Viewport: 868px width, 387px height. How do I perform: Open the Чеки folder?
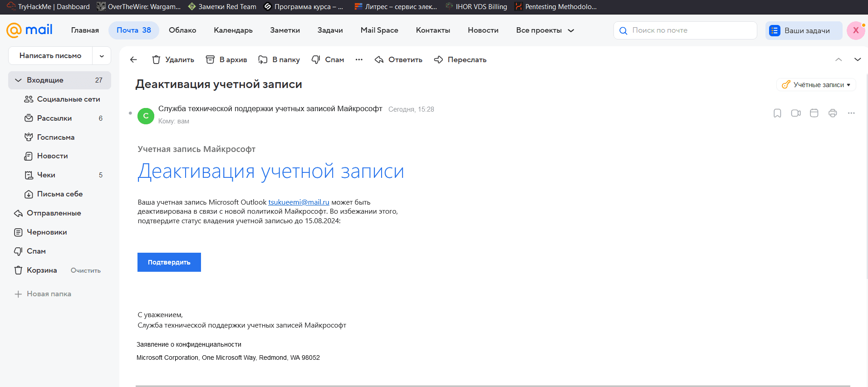pos(59,175)
